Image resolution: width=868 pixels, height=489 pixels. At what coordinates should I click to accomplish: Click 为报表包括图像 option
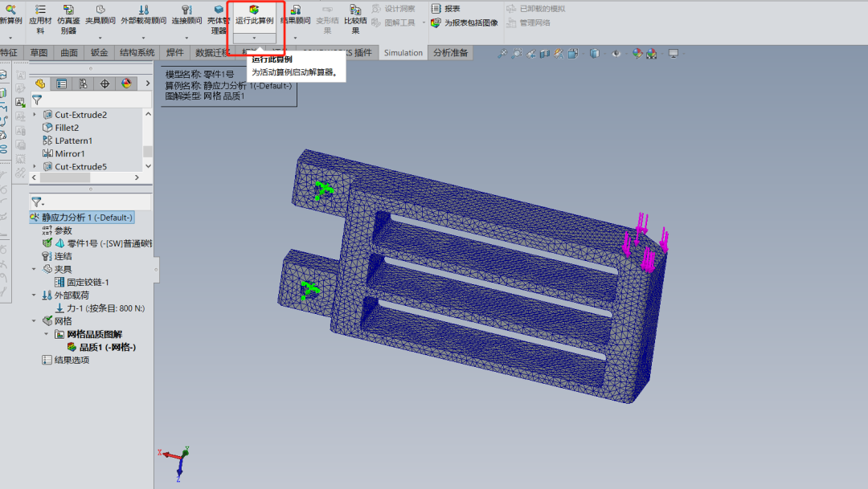(465, 22)
